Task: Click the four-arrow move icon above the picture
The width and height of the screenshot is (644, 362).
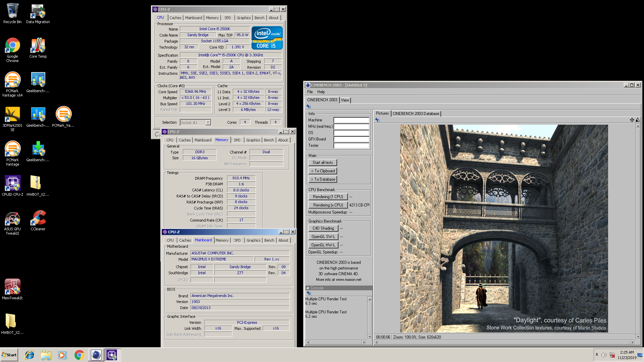Action: click(632, 120)
